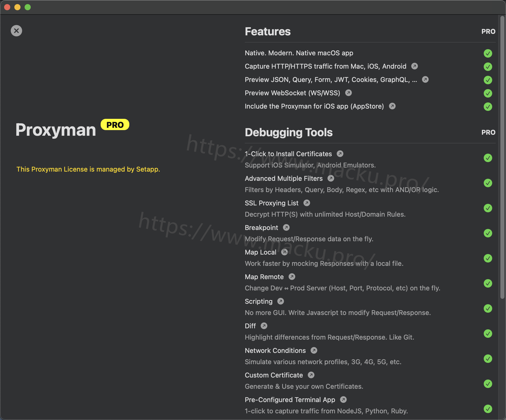
Task: Click the large Proxyman title text
Action: click(56, 130)
